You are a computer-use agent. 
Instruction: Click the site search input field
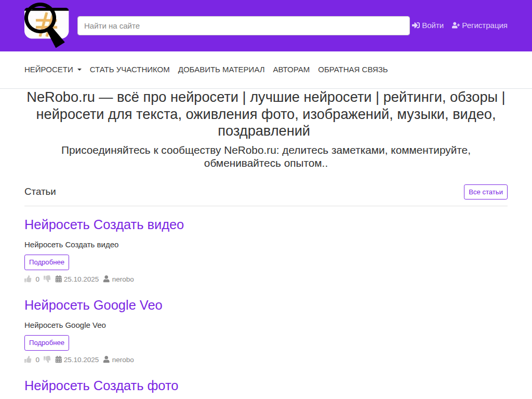pyautogui.click(x=243, y=25)
